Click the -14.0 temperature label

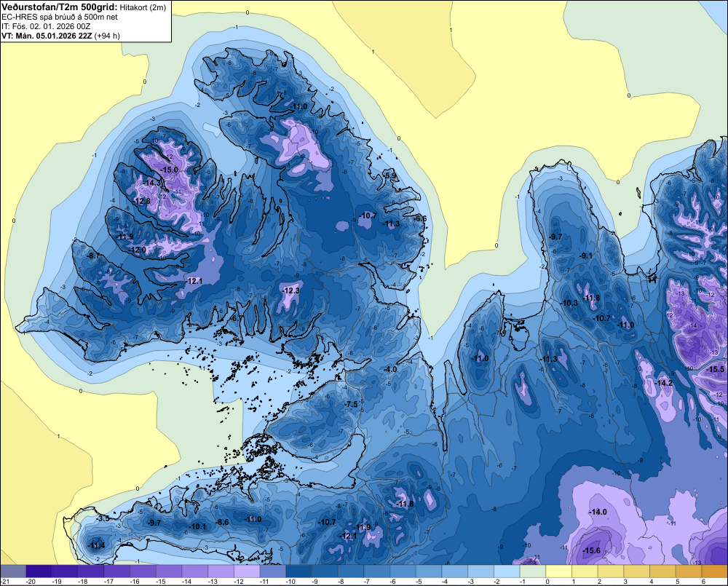[598, 512]
